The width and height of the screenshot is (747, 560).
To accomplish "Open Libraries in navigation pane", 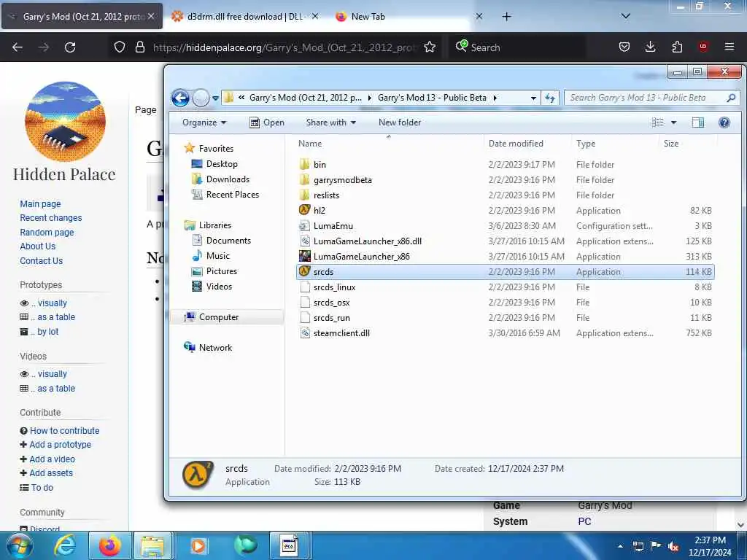I will click(x=215, y=225).
